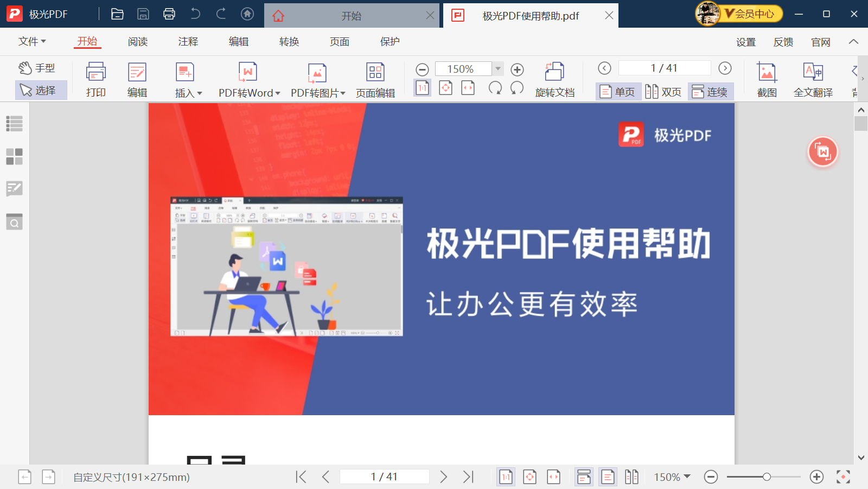Expand the 150% zoom dropdown in ribbon
Image resolution: width=868 pixels, height=489 pixels.
pyautogui.click(x=498, y=68)
